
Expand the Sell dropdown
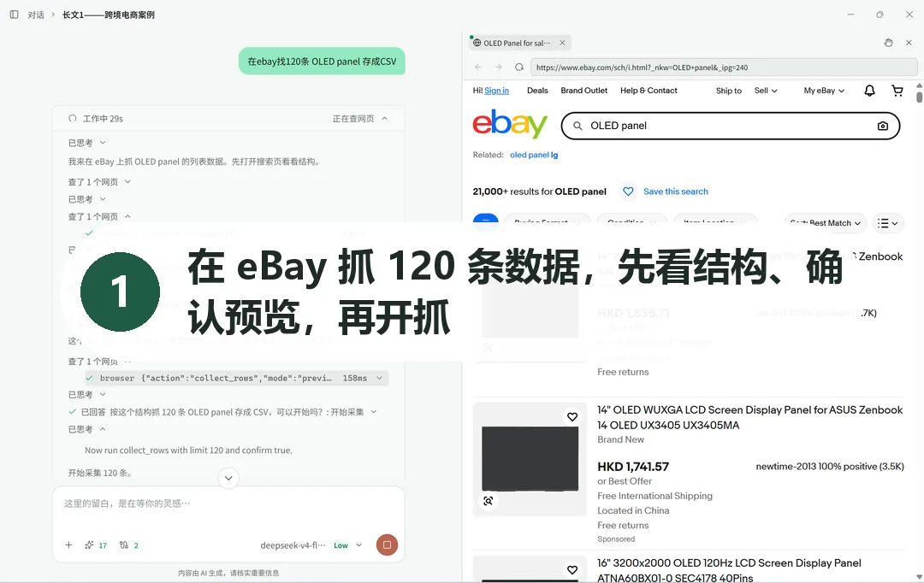(766, 91)
